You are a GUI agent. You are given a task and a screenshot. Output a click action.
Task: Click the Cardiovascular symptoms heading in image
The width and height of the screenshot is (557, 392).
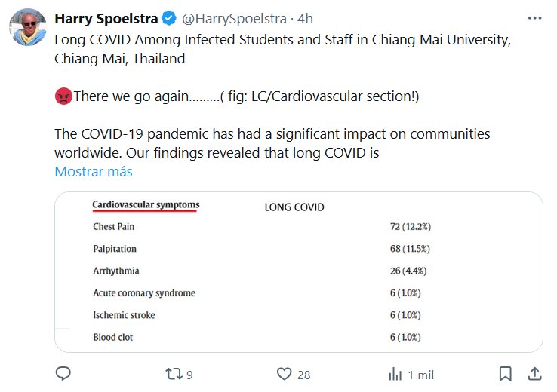coord(146,205)
